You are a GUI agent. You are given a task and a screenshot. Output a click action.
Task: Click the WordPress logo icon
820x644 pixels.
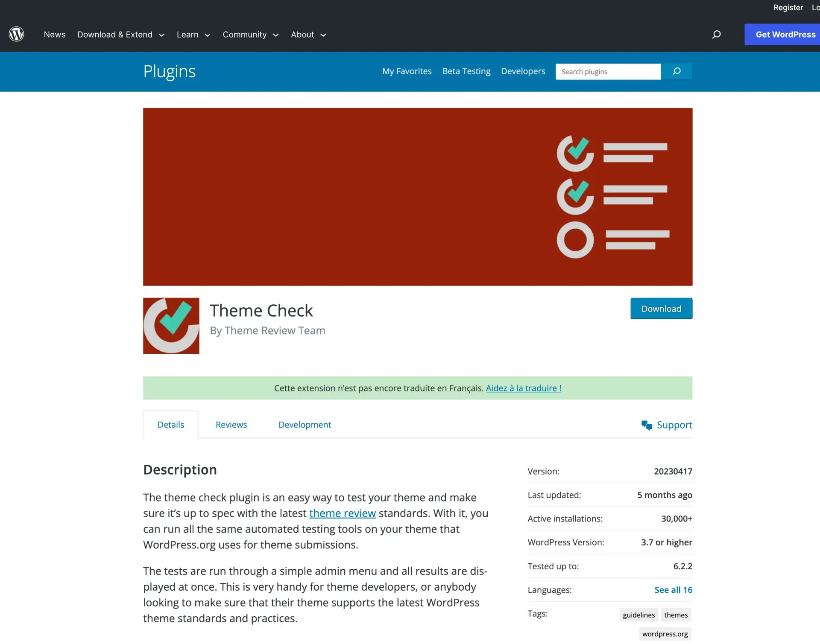pos(16,35)
